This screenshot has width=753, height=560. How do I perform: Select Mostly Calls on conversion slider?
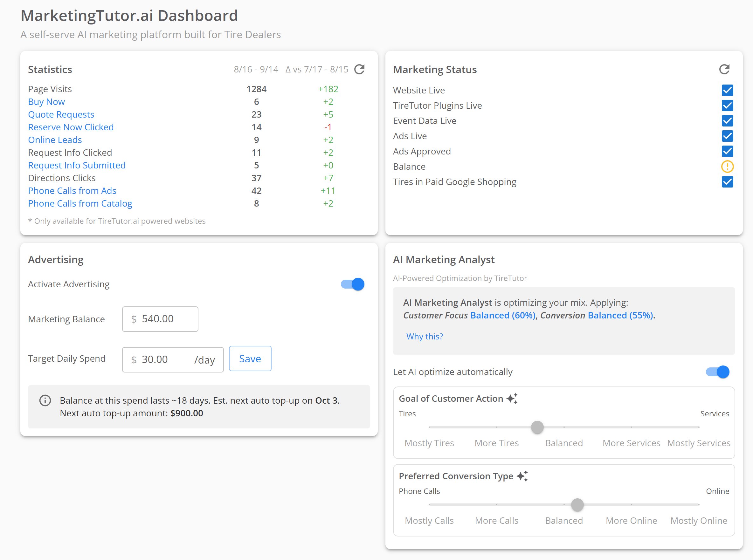pyautogui.click(x=429, y=521)
